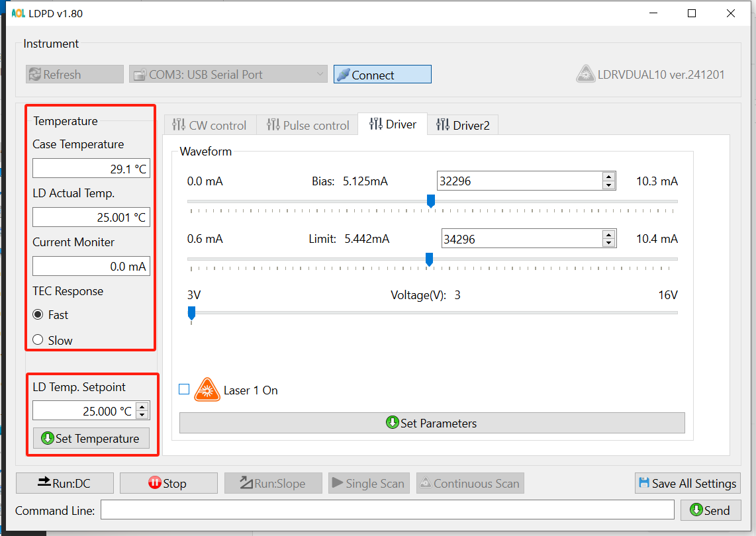Click the Voltage slider handle
Image resolution: width=756 pixels, height=536 pixels.
click(191, 312)
